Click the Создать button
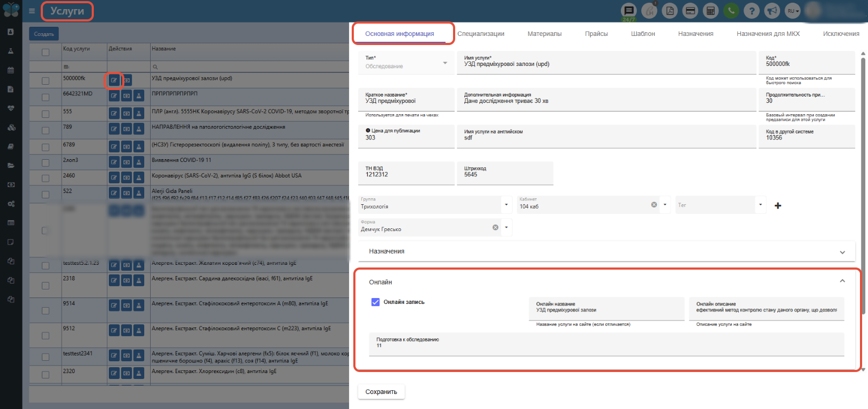868x409 pixels. (x=44, y=34)
